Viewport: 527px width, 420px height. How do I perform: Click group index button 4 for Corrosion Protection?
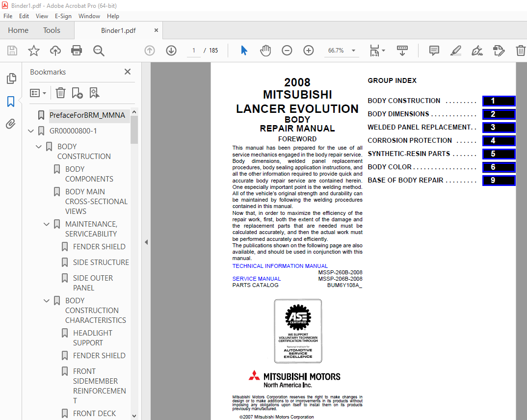(x=499, y=141)
